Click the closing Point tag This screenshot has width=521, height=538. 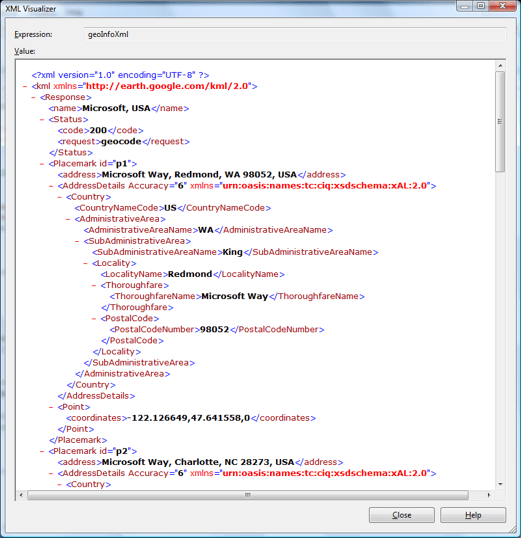pyautogui.click(x=76, y=429)
